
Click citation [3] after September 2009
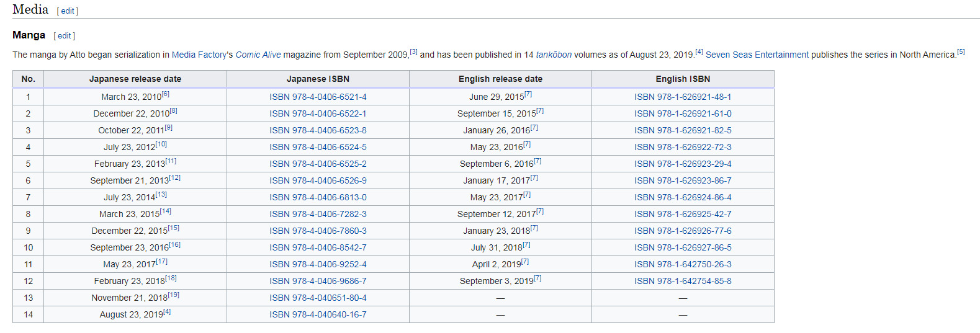[414, 52]
